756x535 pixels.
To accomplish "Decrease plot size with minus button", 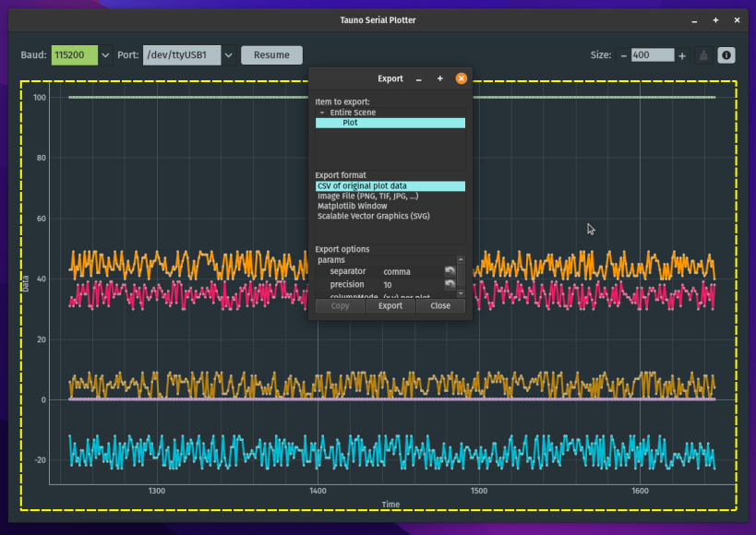I will [623, 55].
